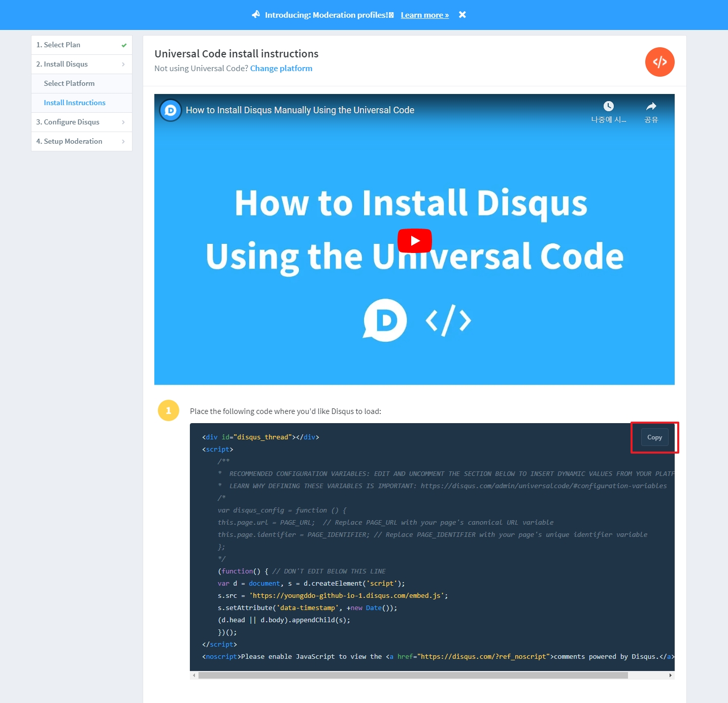Click the 'RECOMMENDED CONFIGURATION VARIABLES' comment line
Screen dimensions: 728x703
(446, 474)
